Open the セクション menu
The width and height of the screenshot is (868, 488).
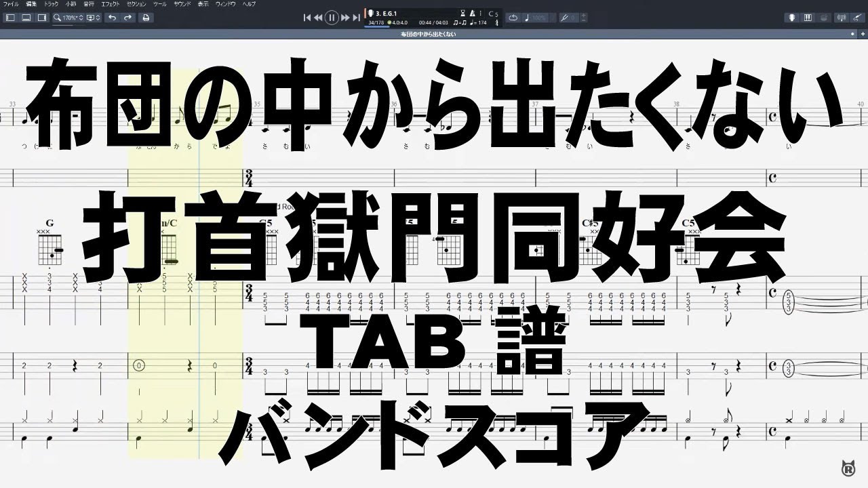(136, 4)
